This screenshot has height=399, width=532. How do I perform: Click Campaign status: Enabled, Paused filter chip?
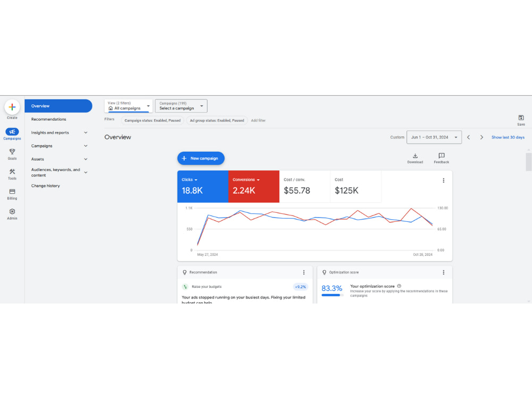(152, 120)
